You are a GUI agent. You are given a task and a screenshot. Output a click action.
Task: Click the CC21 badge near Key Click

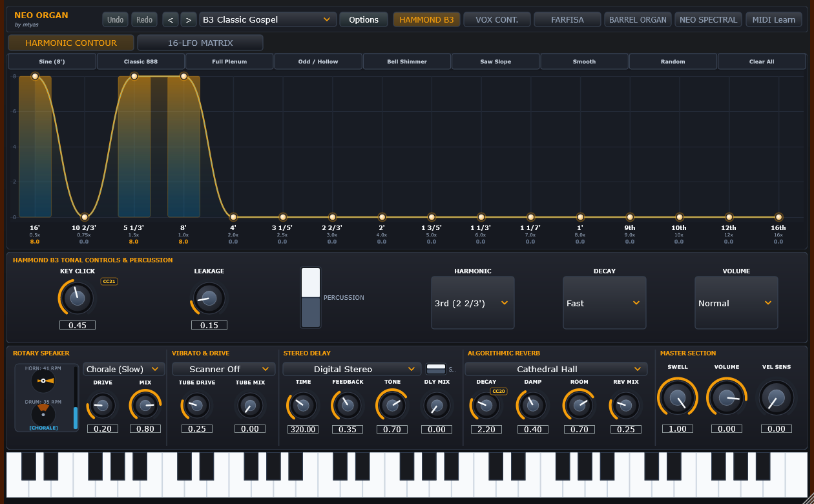109,281
